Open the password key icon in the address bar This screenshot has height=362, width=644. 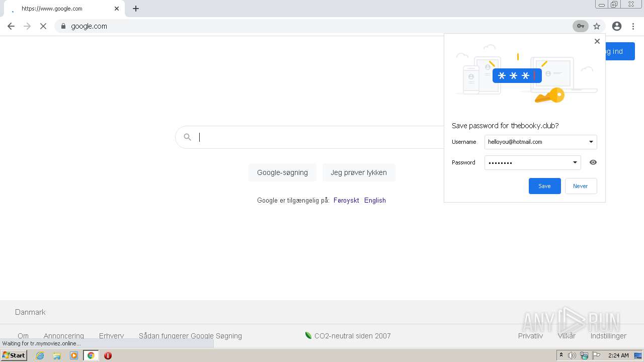coord(581,26)
